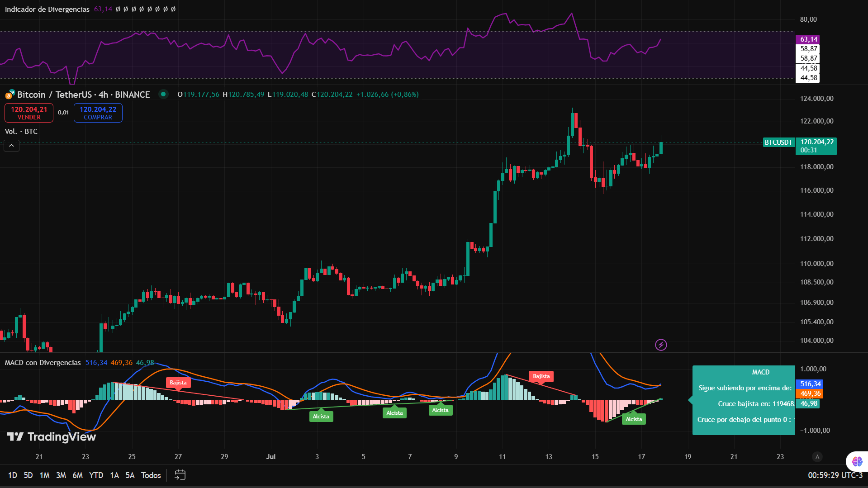Click the 124.000,00 price axis label
The image size is (868, 488).
click(x=817, y=99)
